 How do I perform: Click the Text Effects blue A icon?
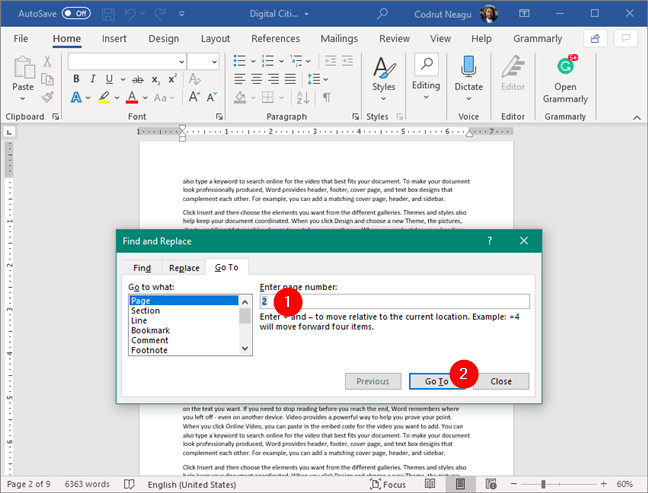point(76,98)
